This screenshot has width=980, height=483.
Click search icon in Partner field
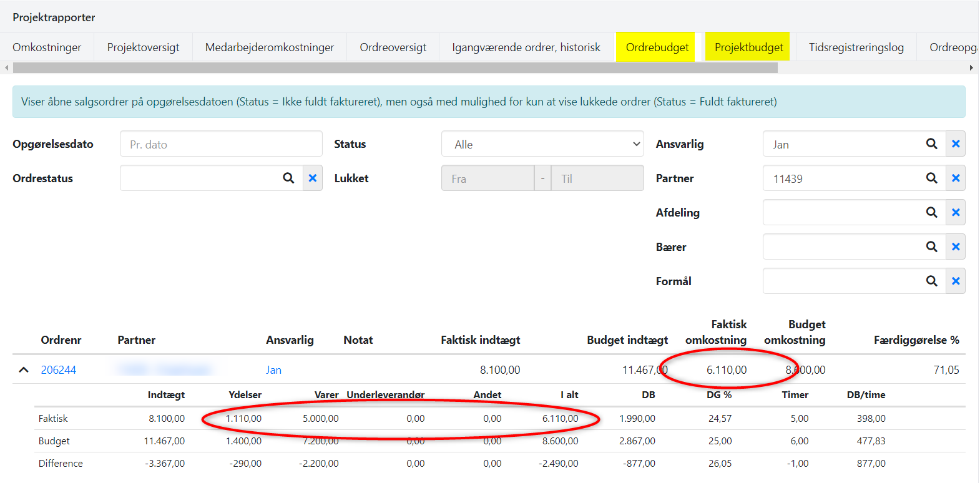[x=931, y=178]
